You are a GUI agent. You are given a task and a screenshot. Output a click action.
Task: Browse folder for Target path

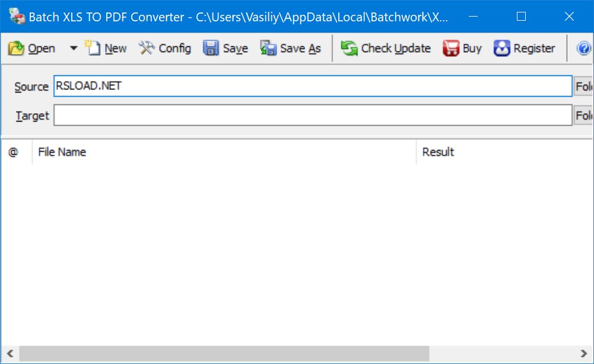[x=584, y=115]
